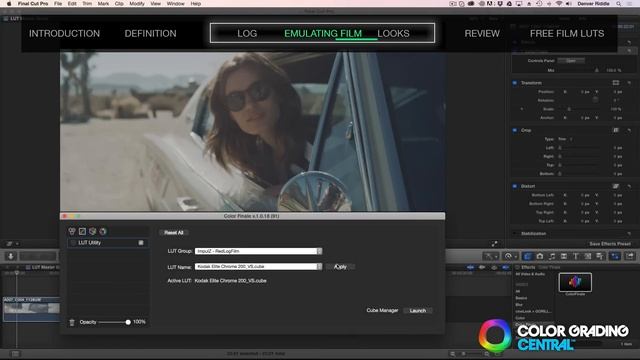640x360 pixels.
Task: Open the titles browser T icon
Action: [576, 256]
